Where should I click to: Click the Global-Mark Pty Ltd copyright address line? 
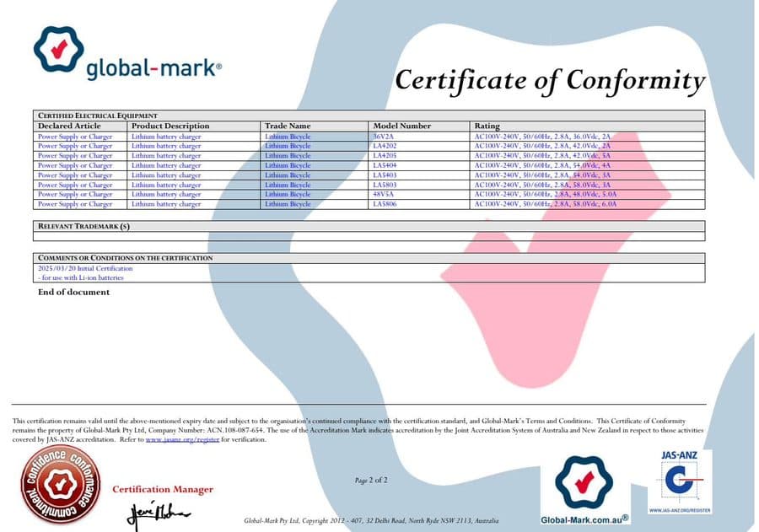pos(371,521)
